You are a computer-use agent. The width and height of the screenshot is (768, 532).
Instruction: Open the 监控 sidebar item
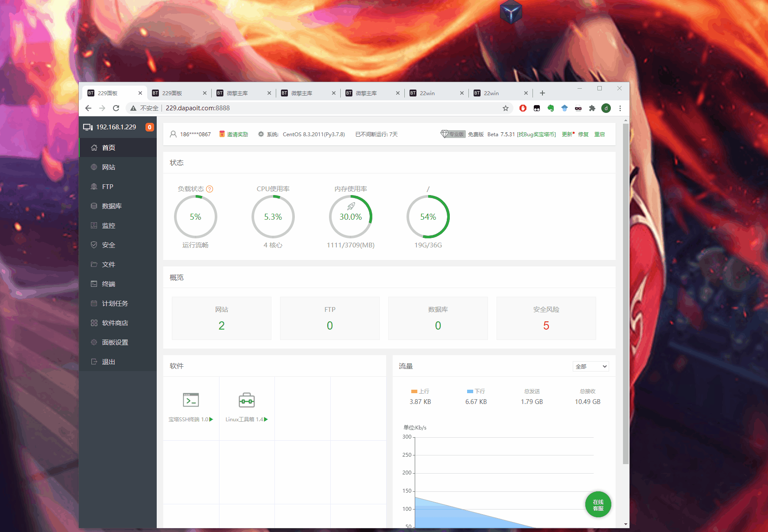point(118,225)
